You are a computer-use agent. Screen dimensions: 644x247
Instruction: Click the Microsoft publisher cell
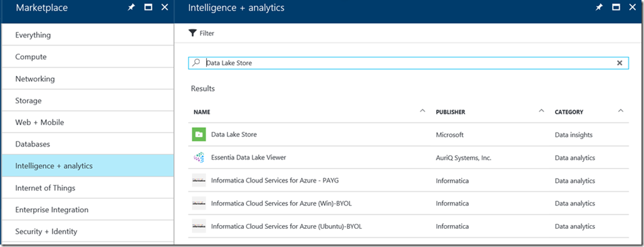pos(449,134)
